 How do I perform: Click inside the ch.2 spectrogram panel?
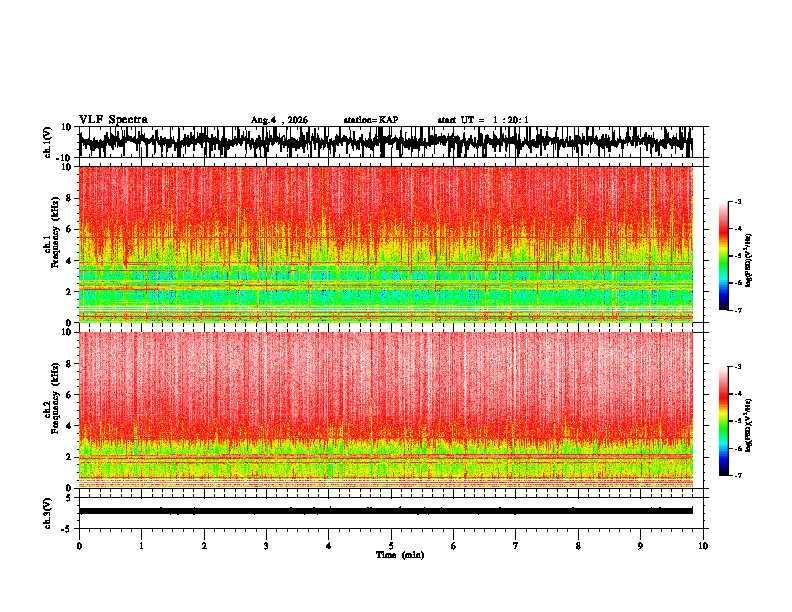[386, 410]
